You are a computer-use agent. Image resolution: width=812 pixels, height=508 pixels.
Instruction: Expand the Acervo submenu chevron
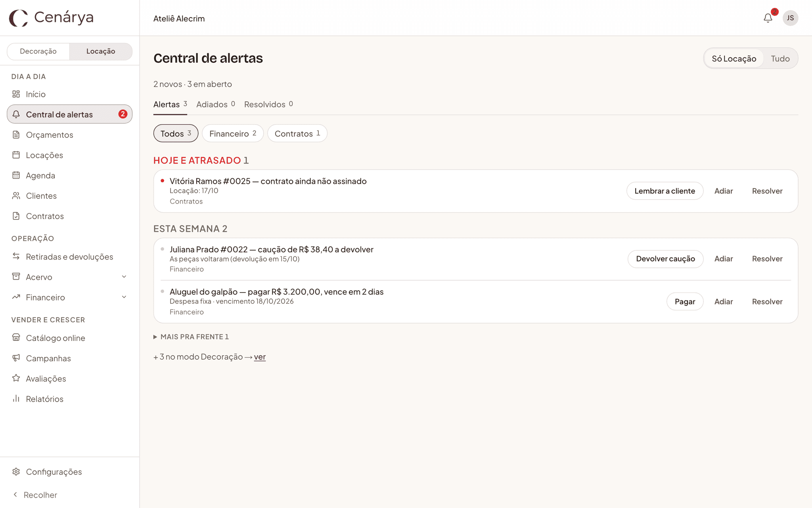[124, 277]
